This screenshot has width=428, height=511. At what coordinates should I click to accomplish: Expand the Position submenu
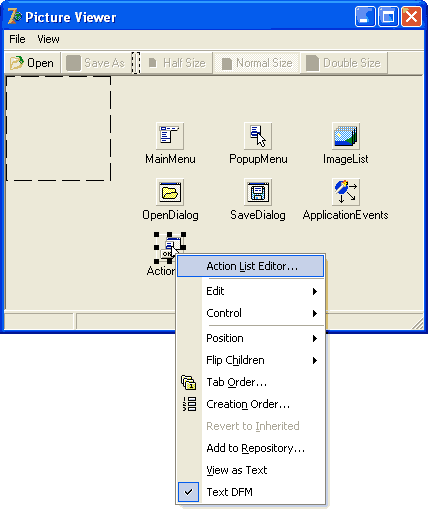250,338
